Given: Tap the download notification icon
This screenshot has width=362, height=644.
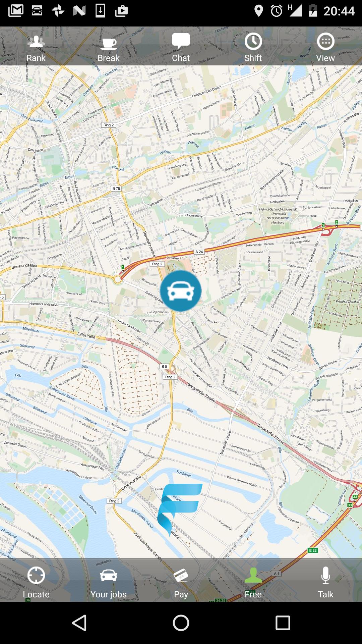Looking at the screenshot, I should click(100, 11).
